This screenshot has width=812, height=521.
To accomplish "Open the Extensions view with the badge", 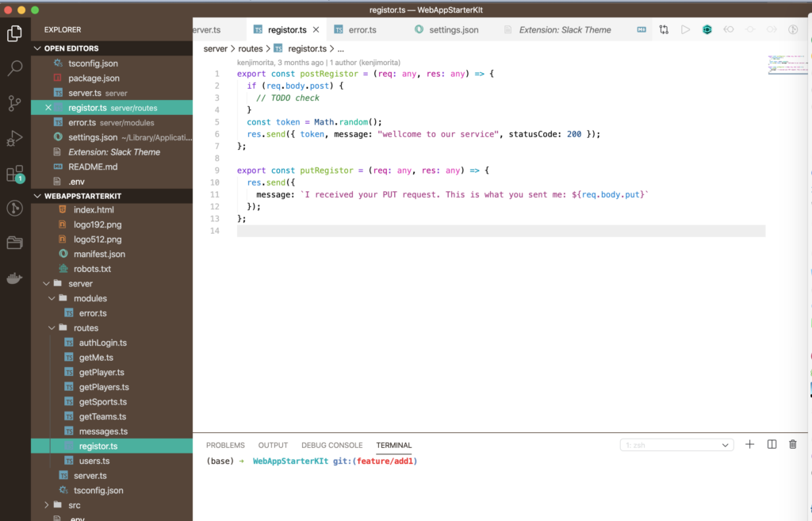I will tap(13, 174).
